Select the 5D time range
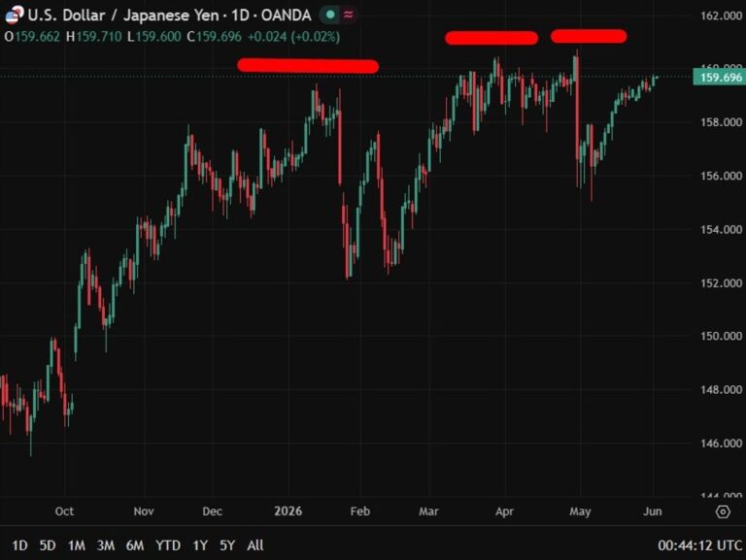 (x=48, y=545)
